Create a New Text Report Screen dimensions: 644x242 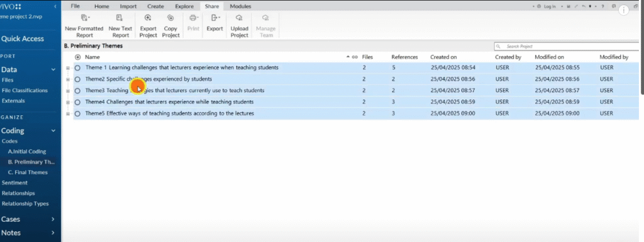(120, 25)
